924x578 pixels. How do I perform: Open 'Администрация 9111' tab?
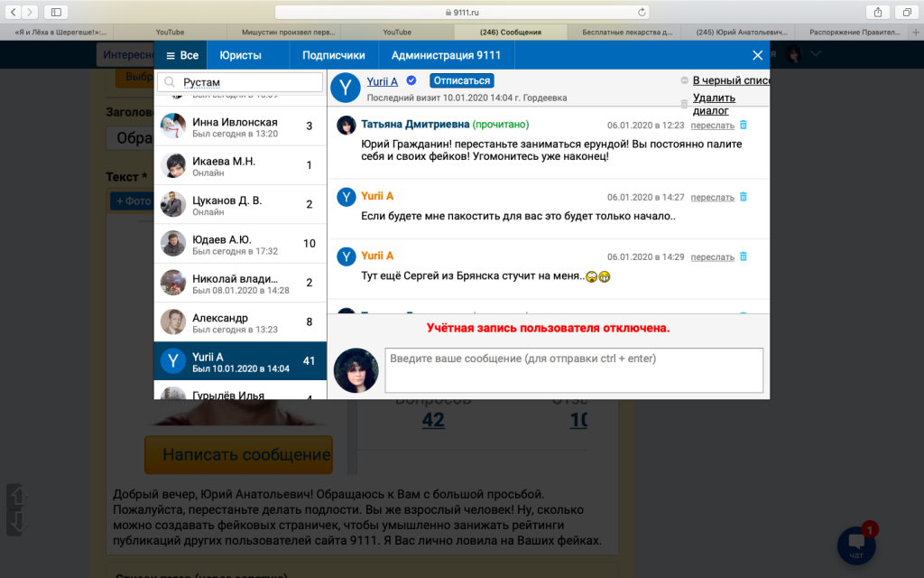(447, 55)
